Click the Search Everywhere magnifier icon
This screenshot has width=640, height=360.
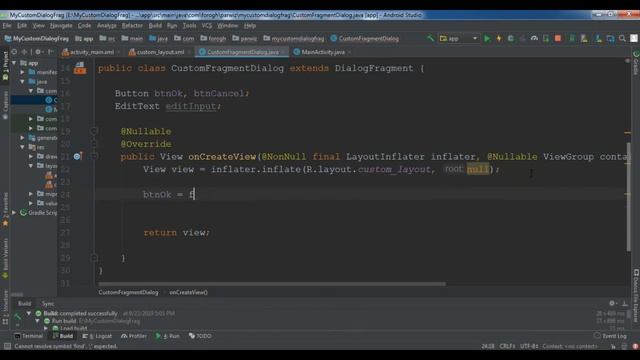(622, 38)
